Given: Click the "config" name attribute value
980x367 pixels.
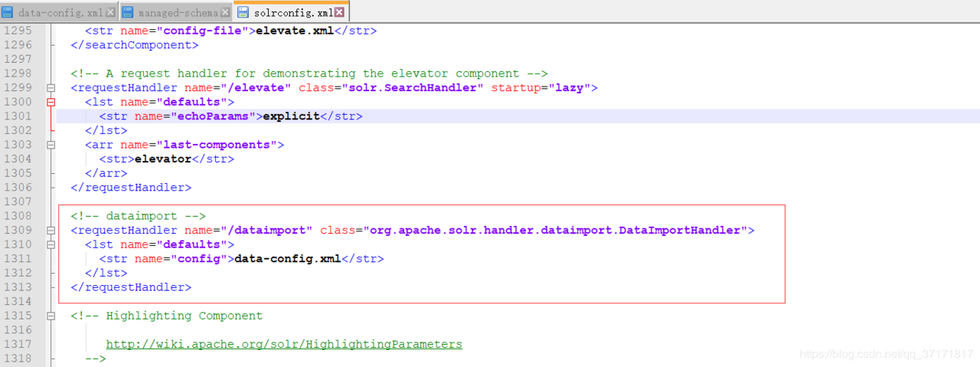Looking at the screenshot, I should pos(198,259).
